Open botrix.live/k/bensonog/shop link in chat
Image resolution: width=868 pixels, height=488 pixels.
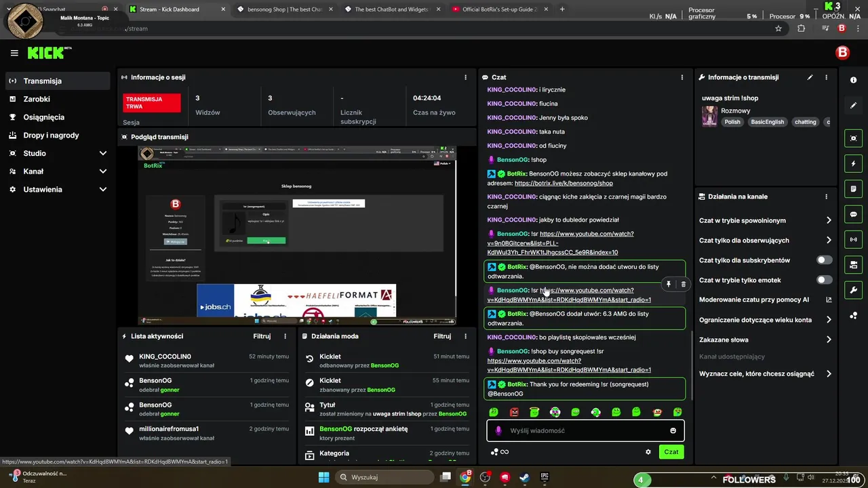(564, 183)
